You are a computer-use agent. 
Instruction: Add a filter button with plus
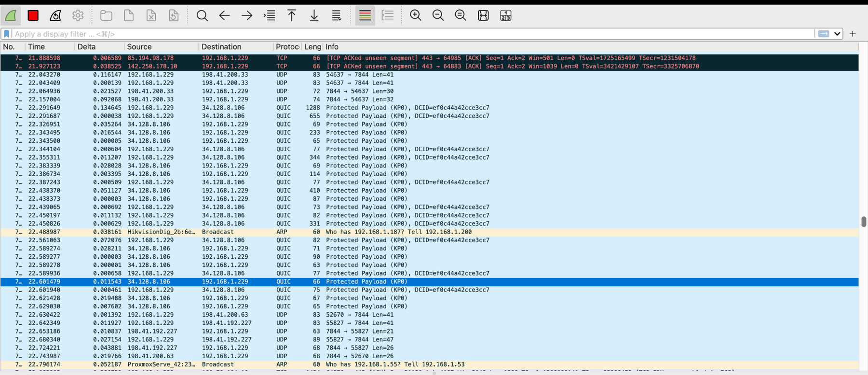(853, 34)
